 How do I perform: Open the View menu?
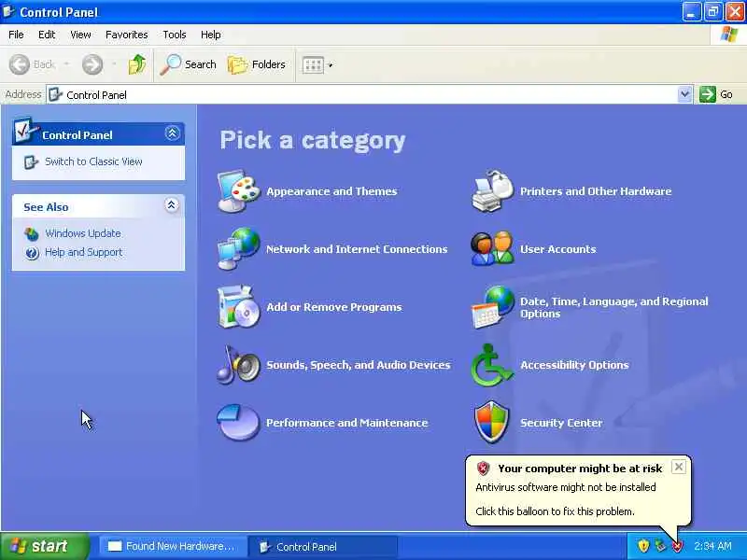[80, 35]
